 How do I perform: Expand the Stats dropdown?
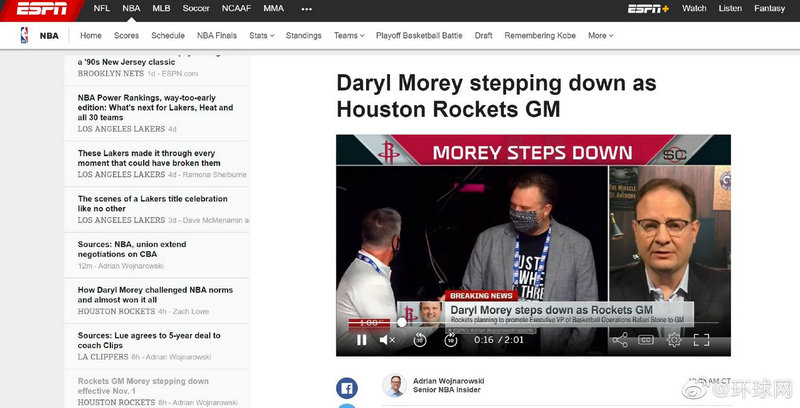261,36
